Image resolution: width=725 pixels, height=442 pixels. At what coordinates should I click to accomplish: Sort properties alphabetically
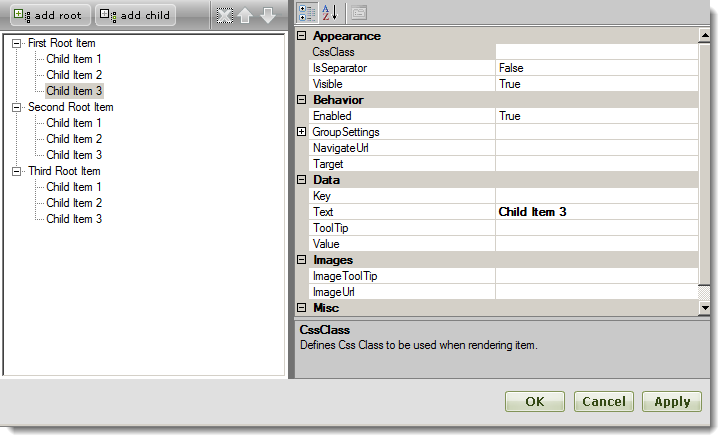pyautogui.click(x=329, y=13)
